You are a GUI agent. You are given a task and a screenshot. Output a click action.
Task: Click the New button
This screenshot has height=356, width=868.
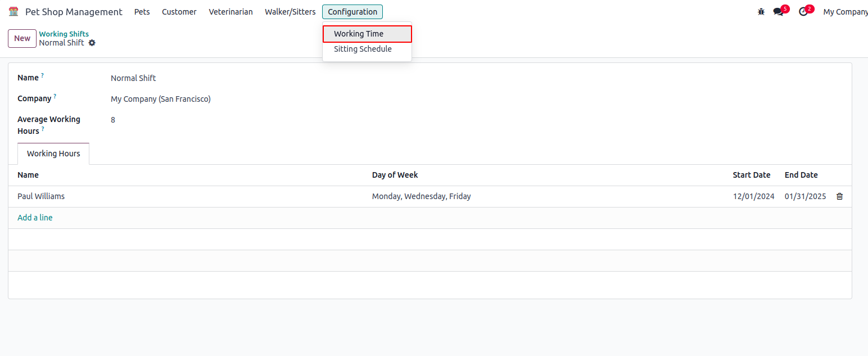22,38
